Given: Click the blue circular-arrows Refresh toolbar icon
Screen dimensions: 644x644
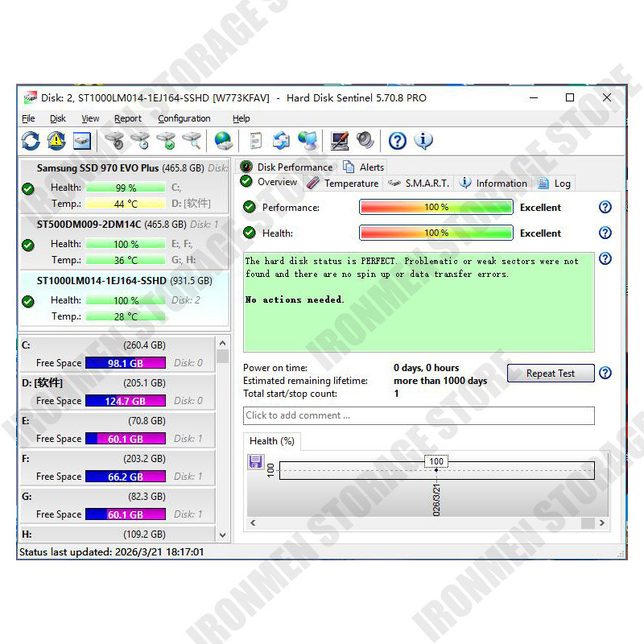Looking at the screenshot, I should point(31,141).
